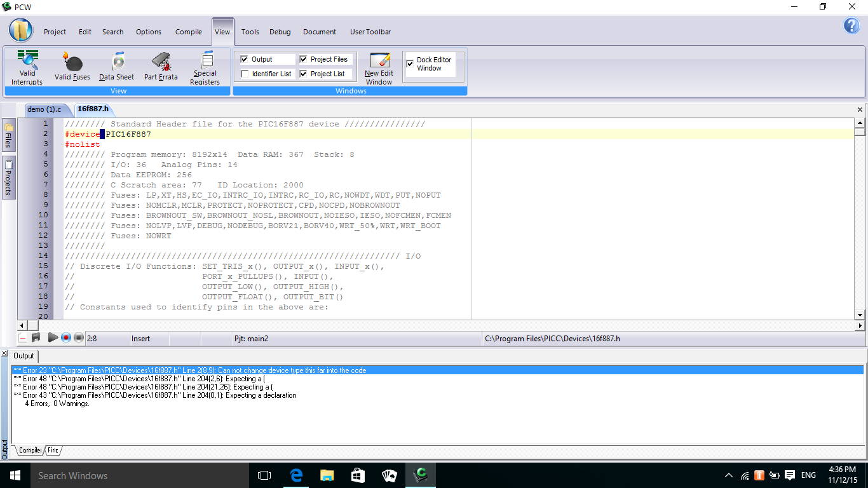This screenshot has width=868, height=488.
Task: Expand the Files side panel
Action: (8, 135)
